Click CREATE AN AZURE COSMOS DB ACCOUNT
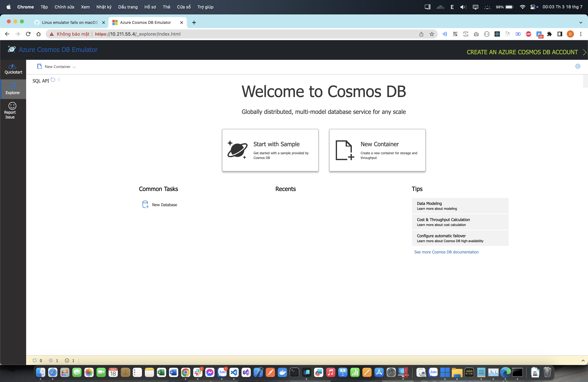Image resolution: width=588 pixels, height=382 pixels. (523, 52)
